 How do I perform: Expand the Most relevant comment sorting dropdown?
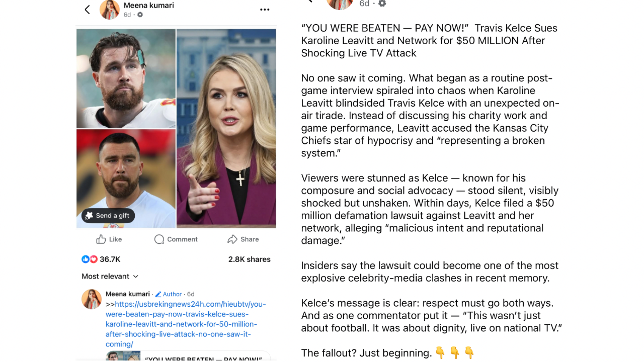(110, 277)
